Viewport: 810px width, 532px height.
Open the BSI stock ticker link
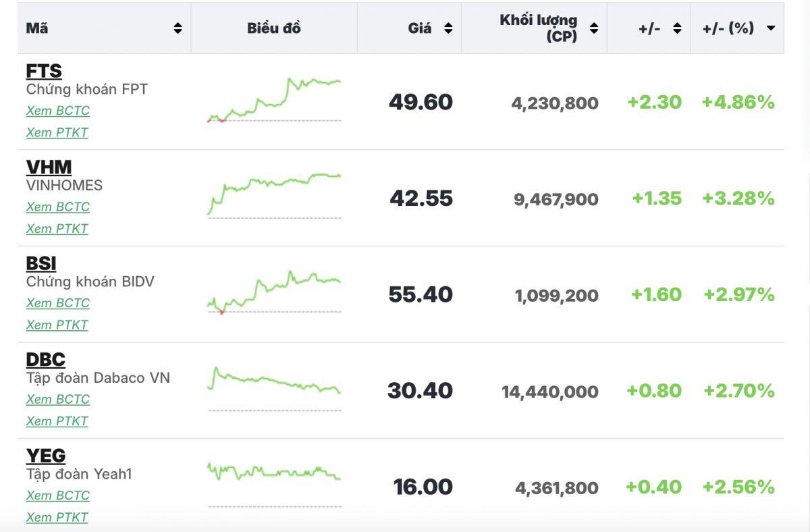pyautogui.click(x=41, y=263)
